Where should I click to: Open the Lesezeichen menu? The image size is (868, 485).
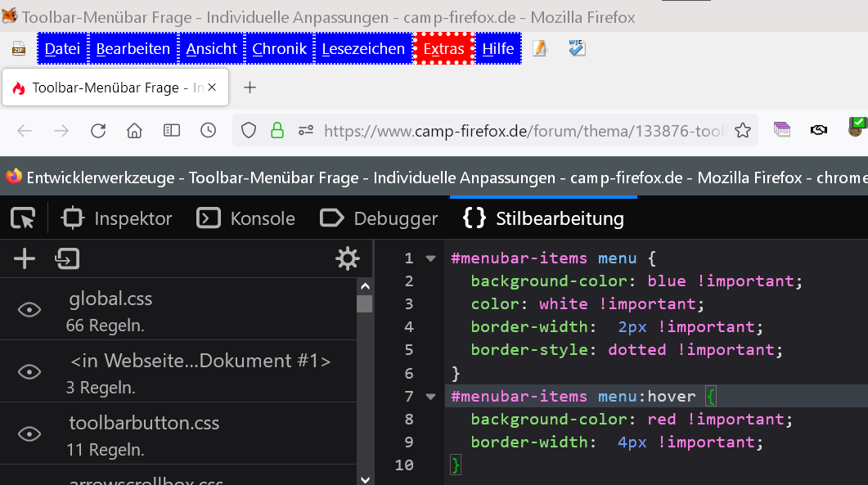pos(363,49)
